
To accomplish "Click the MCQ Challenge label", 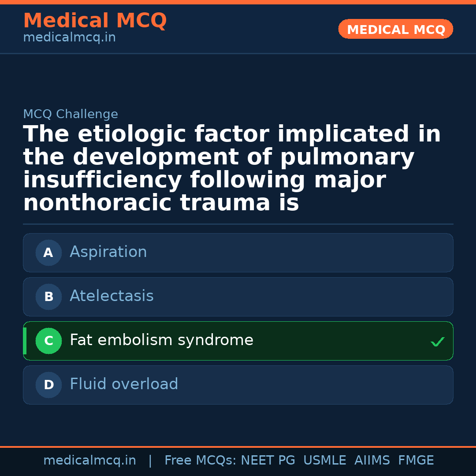I will pos(71,115).
